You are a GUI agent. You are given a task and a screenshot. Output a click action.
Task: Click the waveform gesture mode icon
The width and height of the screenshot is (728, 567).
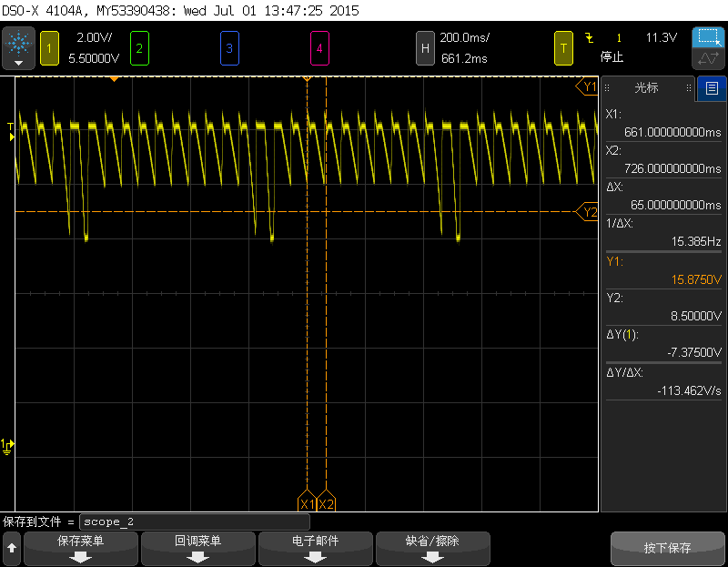click(708, 59)
